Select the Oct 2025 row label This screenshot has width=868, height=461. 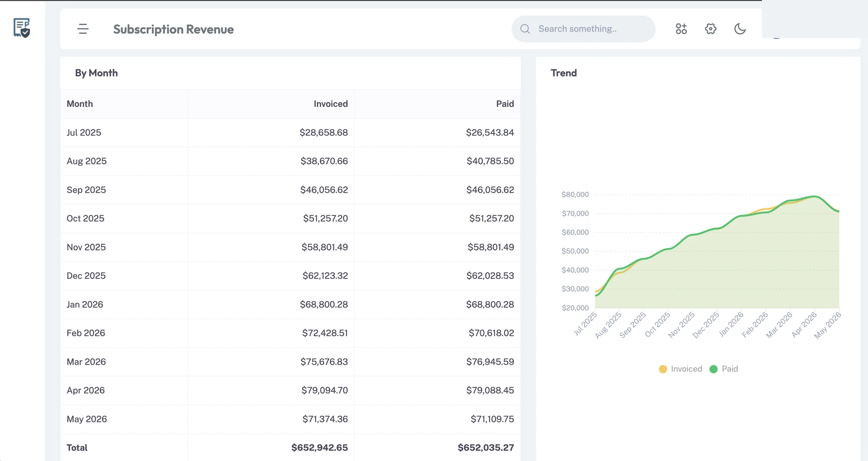tap(85, 218)
